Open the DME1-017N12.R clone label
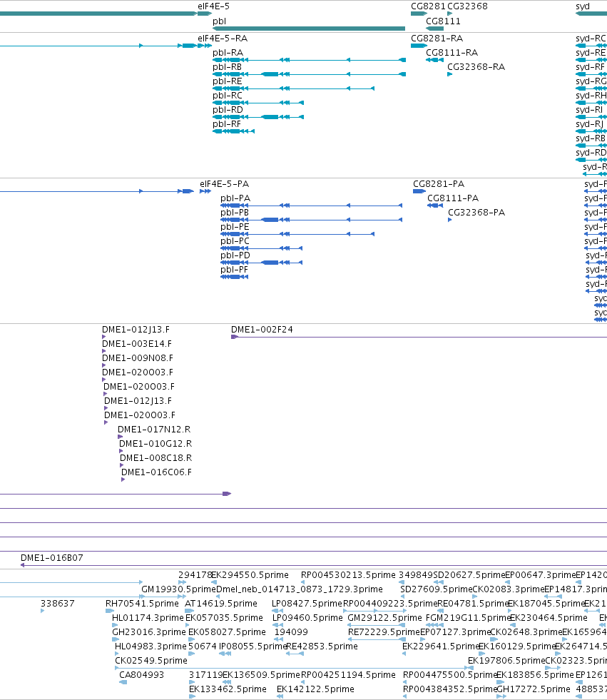 tap(154, 430)
